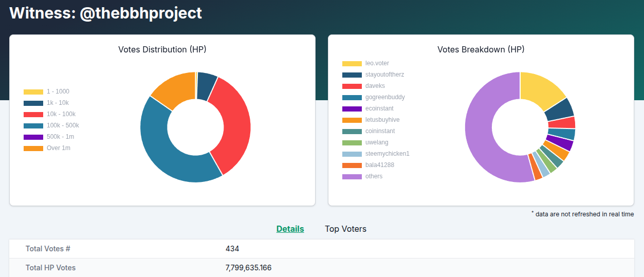Click the 'Total HP Votes' row label
Image resolution: width=644 pixels, height=277 pixels.
tap(50, 268)
